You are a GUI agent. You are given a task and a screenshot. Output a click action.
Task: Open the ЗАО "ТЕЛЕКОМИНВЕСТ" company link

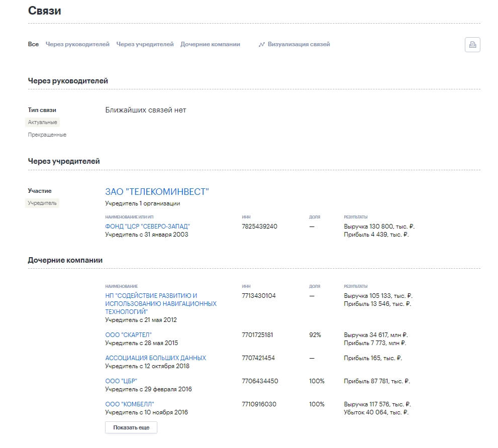(157, 192)
